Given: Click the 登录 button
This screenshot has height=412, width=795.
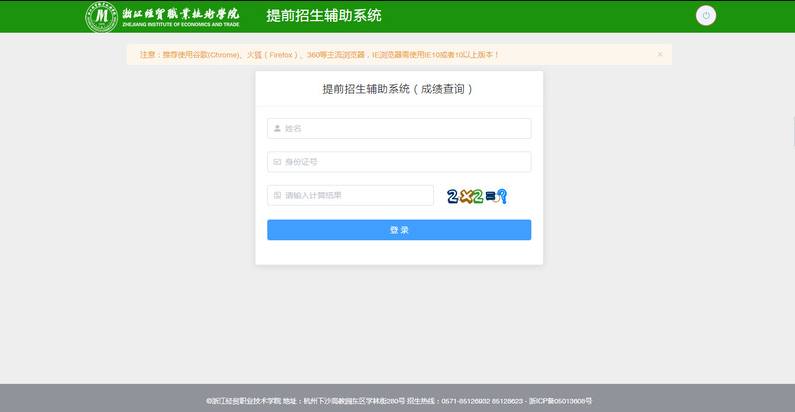Looking at the screenshot, I should pos(398,230).
